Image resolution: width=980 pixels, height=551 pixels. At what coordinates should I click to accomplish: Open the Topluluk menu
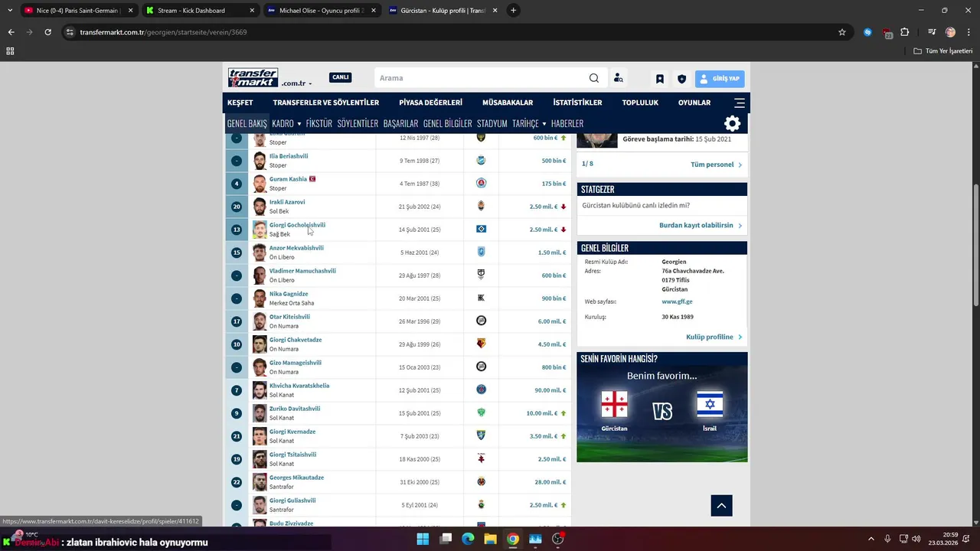click(x=640, y=103)
